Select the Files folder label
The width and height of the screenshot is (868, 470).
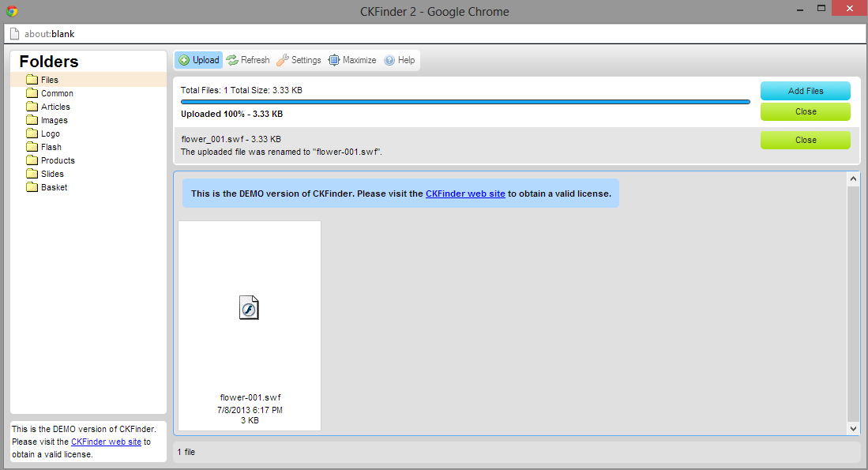[x=49, y=80]
